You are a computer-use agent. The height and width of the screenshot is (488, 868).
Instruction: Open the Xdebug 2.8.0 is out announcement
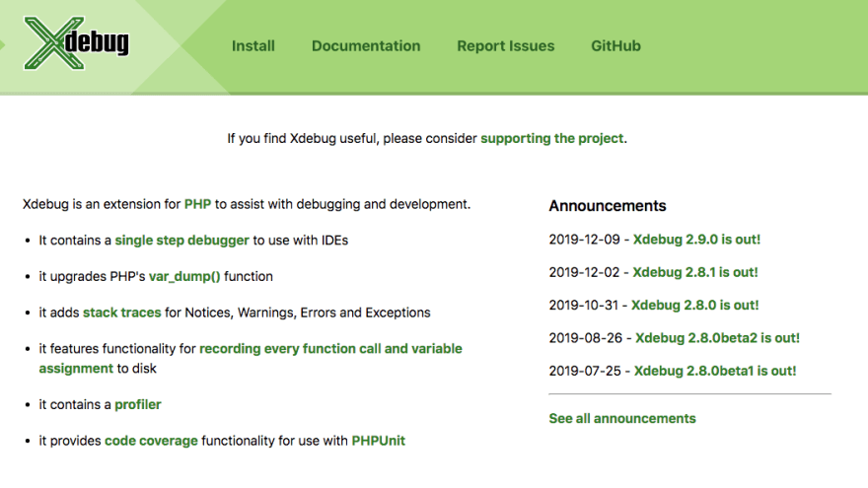(x=695, y=305)
